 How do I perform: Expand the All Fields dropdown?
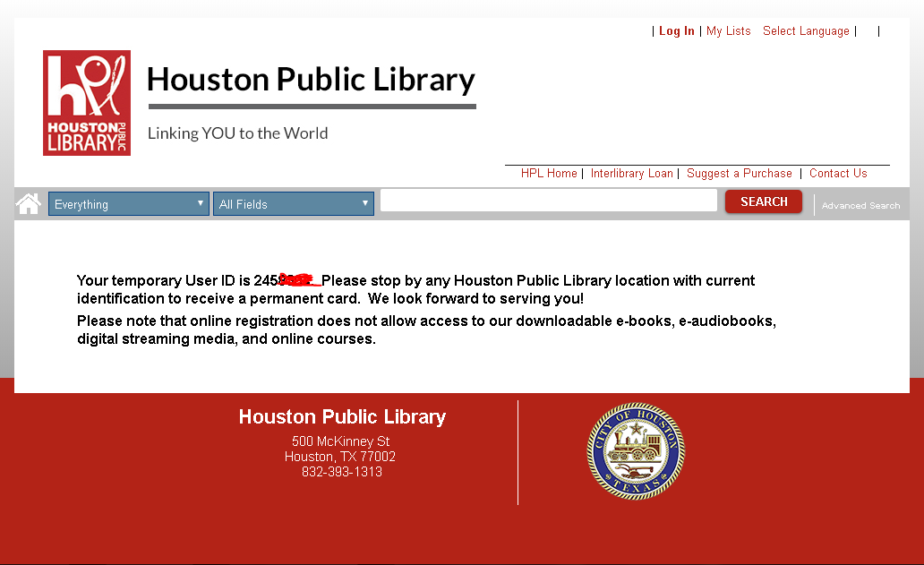coord(293,204)
